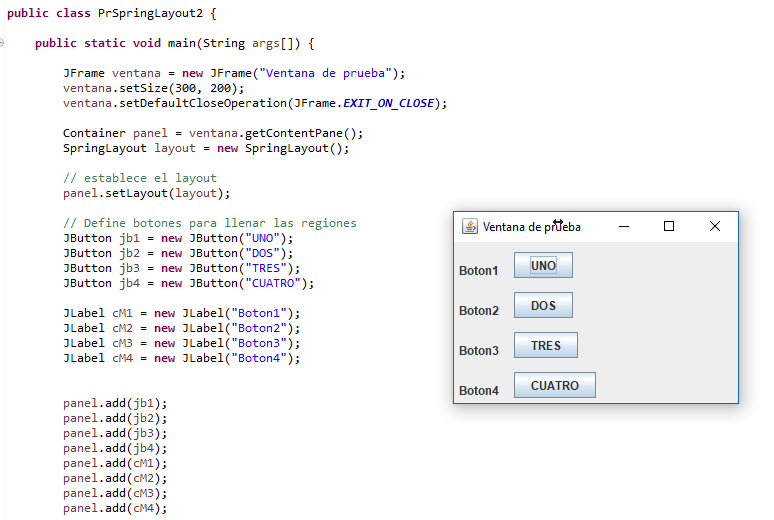Hit the CUATRO button
The height and width of the screenshot is (520, 774).
554,386
